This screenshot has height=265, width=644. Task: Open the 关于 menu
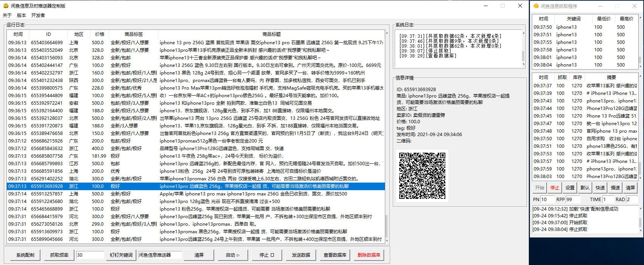[7, 15]
